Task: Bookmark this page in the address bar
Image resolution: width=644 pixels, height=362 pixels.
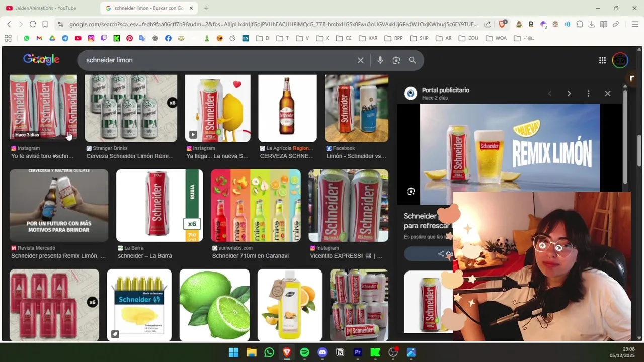Action: [45, 24]
